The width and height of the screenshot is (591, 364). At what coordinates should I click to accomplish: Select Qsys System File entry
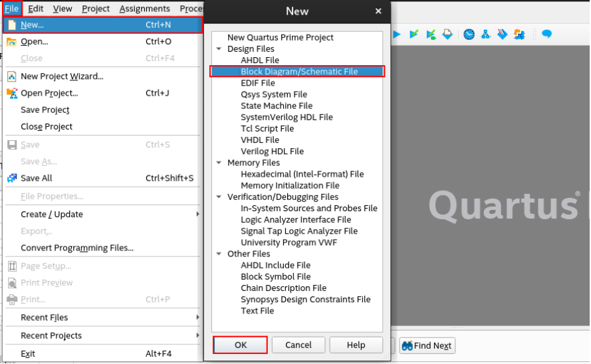[274, 94]
